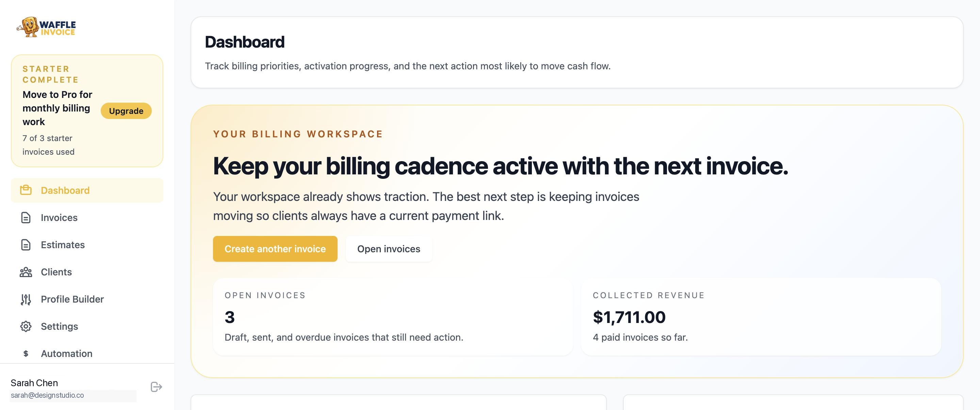Viewport: 980px width, 410px height.
Task: Click the Automation dollar icon
Action: click(26, 354)
